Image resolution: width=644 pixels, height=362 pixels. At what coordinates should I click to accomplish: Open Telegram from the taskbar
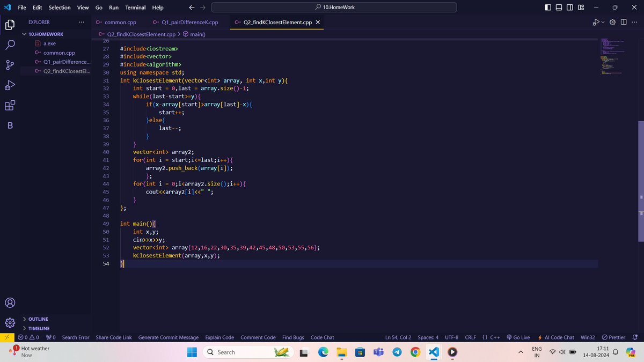point(397,352)
